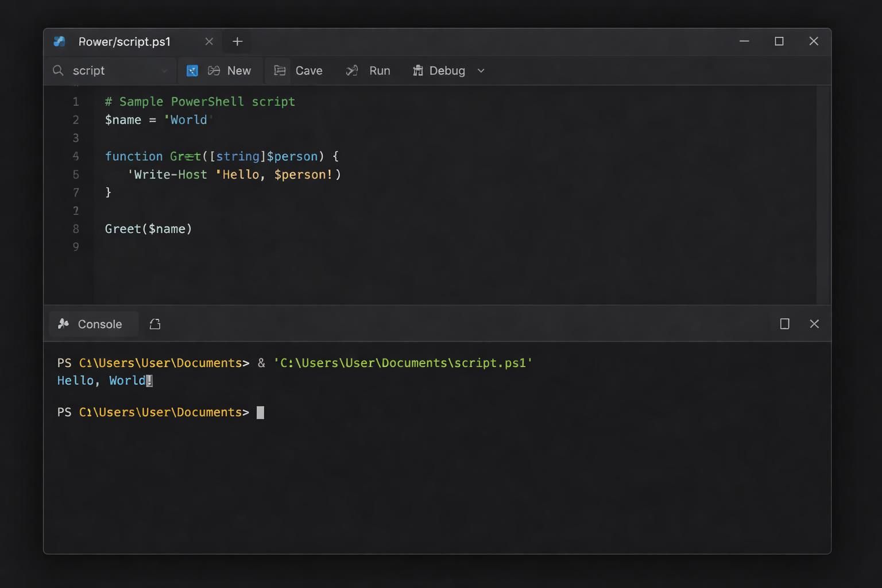Screen dimensions: 882x588
Task: Close the script.ps1 tab
Action: point(209,41)
